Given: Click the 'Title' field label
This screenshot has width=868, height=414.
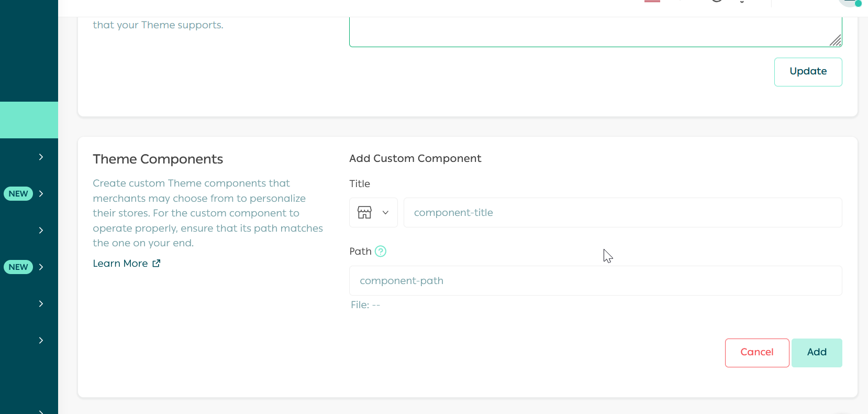Looking at the screenshot, I should tap(360, 184).
